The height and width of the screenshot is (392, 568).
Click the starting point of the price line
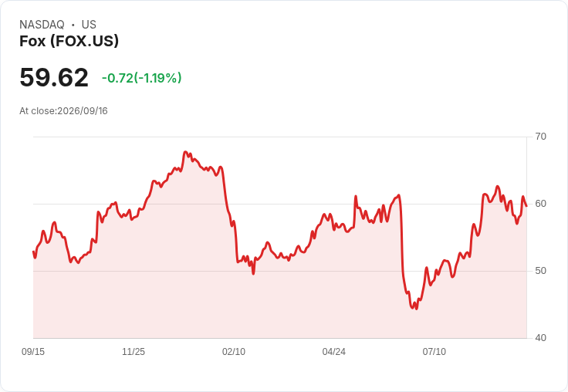33,252
